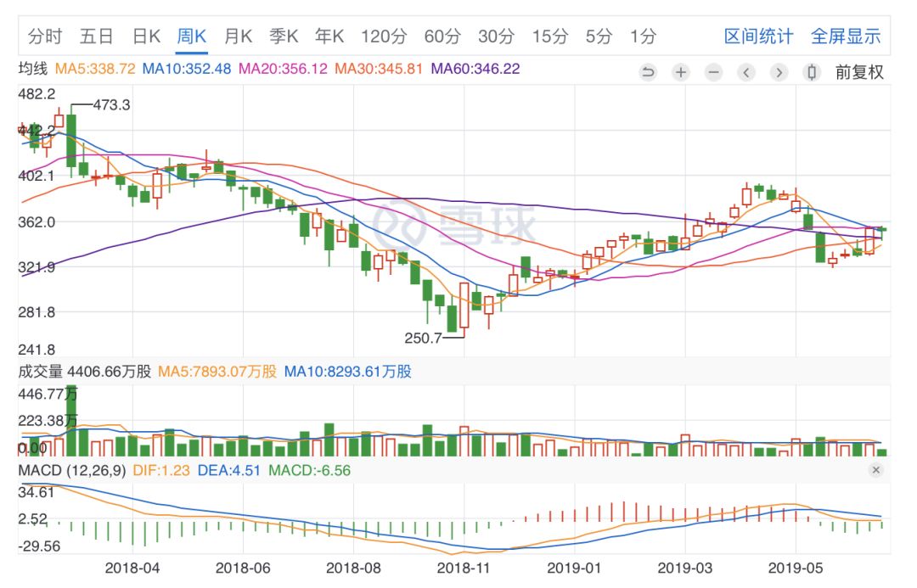Click the MA60:346.22 legend value

[475, 69]
